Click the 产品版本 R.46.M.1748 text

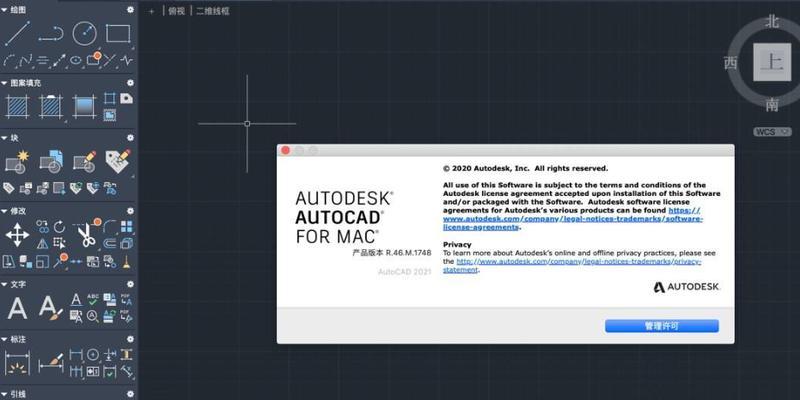(392, 253)
